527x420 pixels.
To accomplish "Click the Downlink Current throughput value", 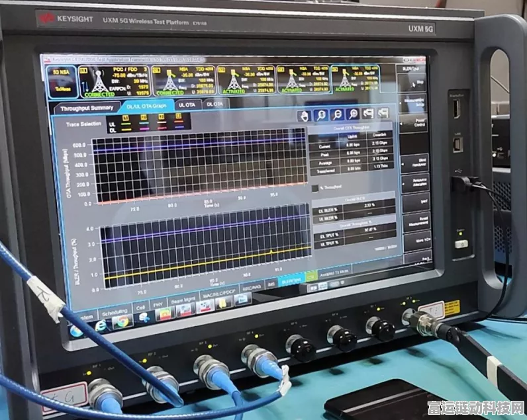I will 380,143.
